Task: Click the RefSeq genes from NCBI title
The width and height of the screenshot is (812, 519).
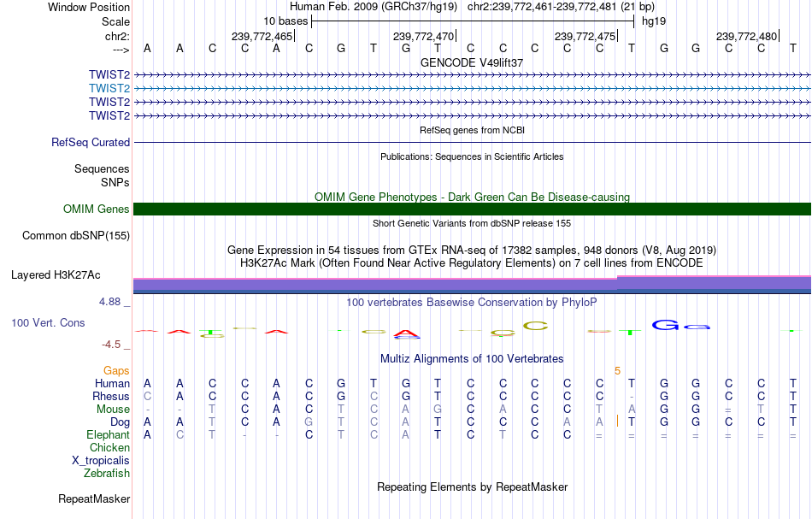Action: pos(472,131)
